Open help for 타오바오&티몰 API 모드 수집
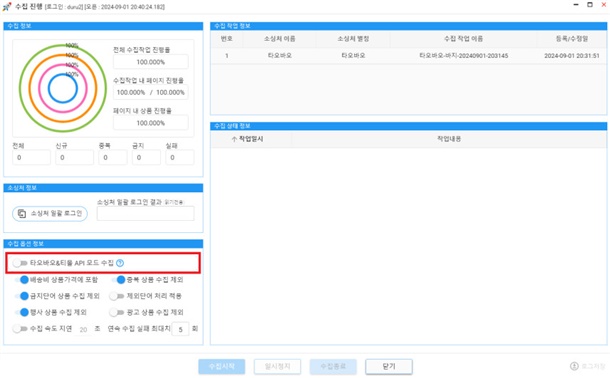Image resolution: width=610 pixels, height=378 pixels. tap(120, 263)
